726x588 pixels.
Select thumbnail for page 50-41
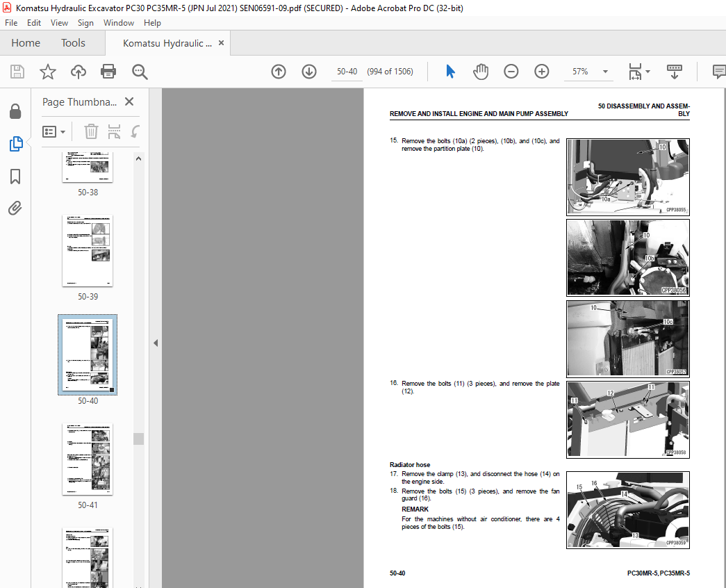[x=88, y=459]
